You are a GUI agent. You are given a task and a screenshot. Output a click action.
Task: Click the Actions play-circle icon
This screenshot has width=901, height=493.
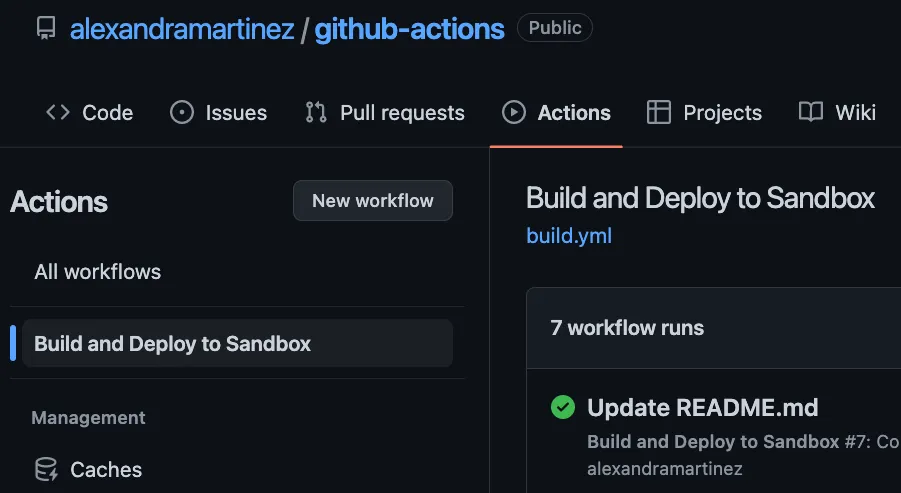(514, 112)
